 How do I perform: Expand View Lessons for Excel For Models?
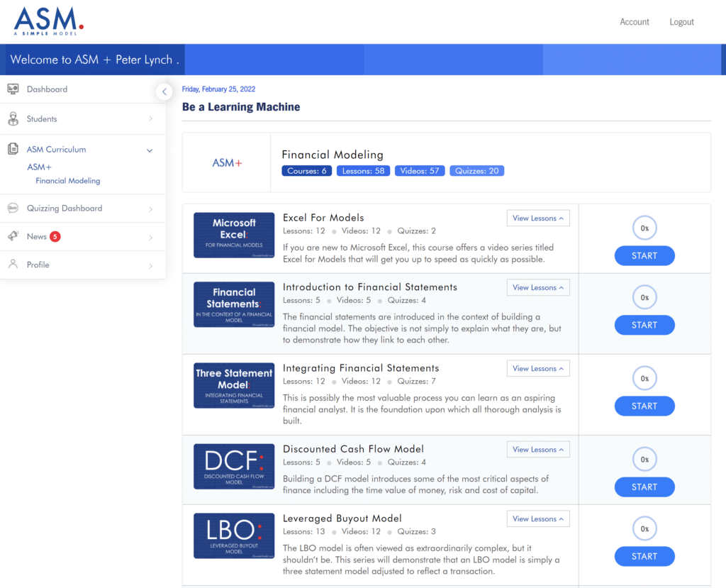pyautogui.click(x=537, y=218)
